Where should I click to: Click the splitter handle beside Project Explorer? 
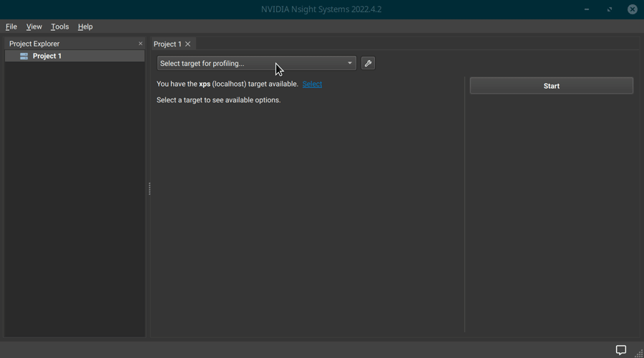tap(150, 188)
